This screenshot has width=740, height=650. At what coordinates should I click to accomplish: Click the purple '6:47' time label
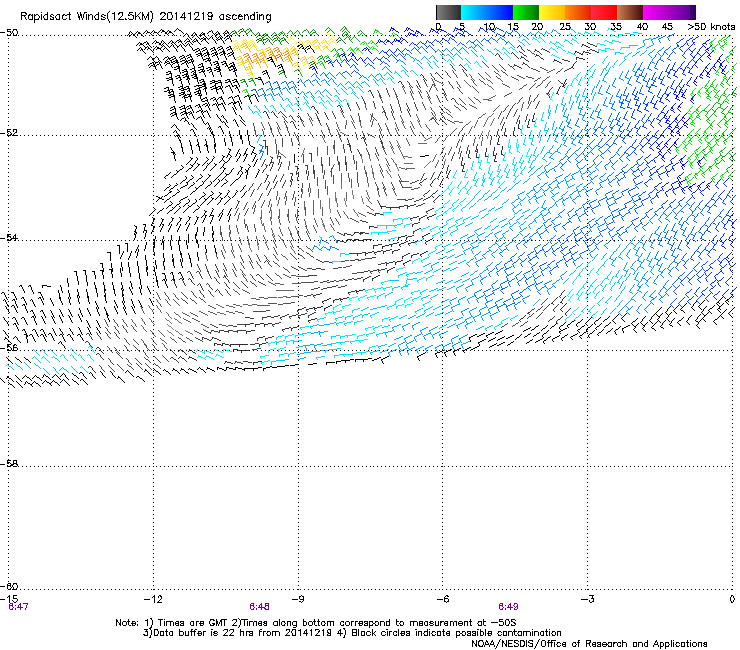(x=18, y=607)
